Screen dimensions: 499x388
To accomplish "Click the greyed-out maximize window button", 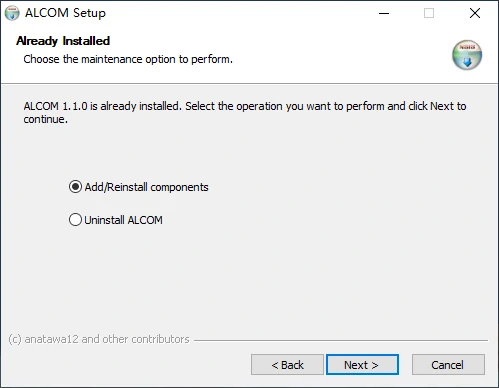I will 429,13.
